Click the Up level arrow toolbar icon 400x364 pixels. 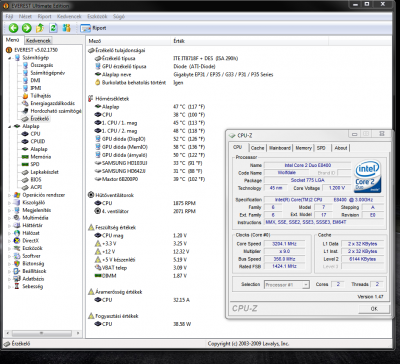click(40, 28)
